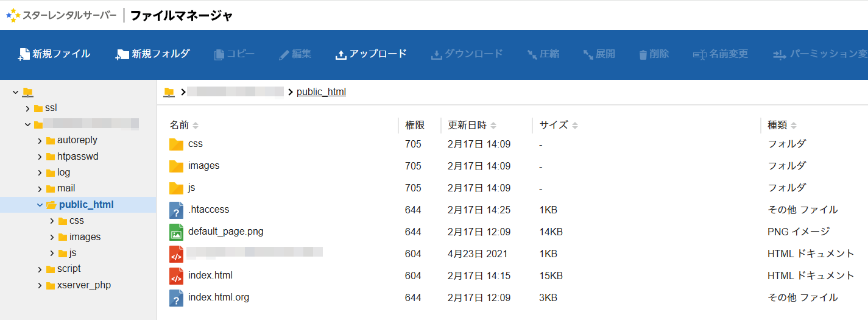Viewport: 868px width, 320px height.
Task: Select the .htaccess file name
Action: coord(209,210)
